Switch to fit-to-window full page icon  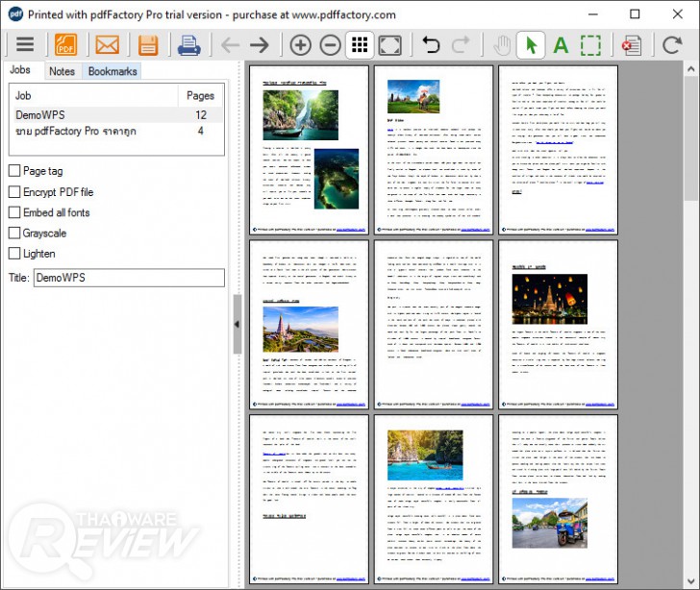point(389,45)
